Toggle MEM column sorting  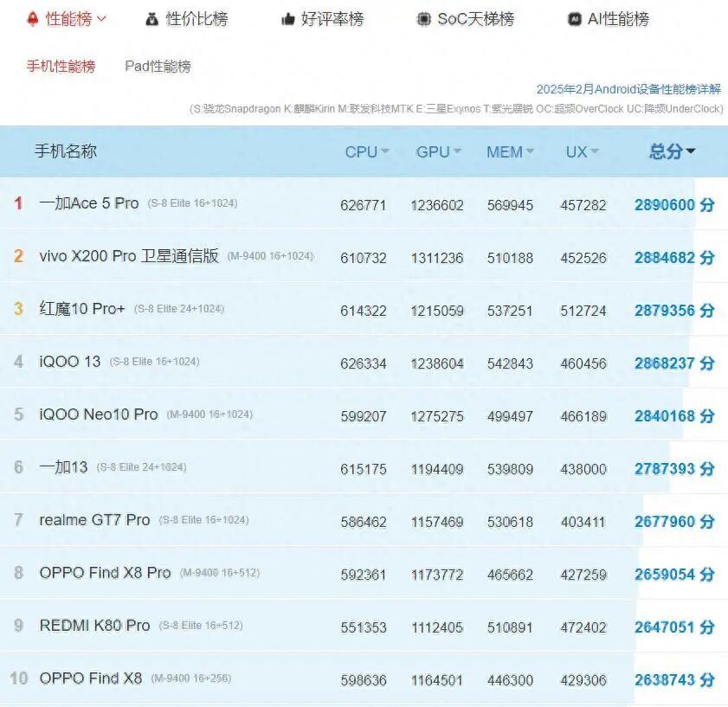(x=529, y=151)
